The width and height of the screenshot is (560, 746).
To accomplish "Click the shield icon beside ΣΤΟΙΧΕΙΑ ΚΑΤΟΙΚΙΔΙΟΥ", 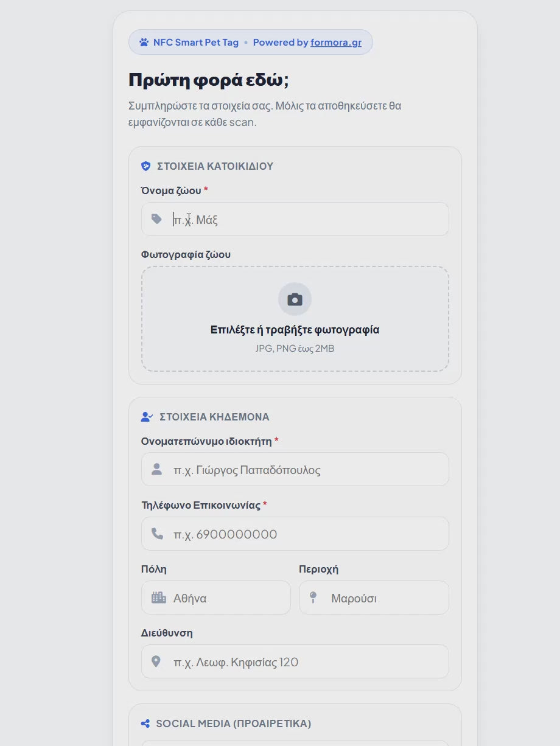I will point(146,166).
